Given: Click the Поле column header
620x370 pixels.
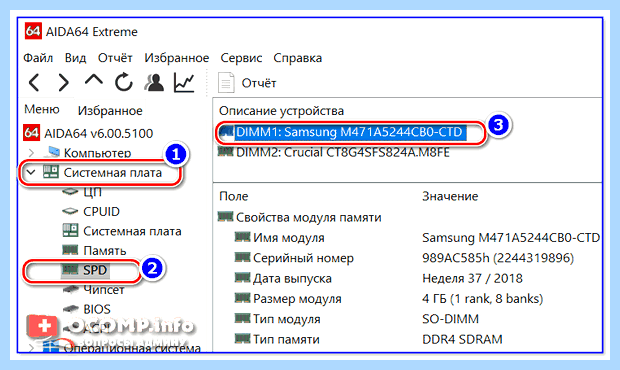Looking at the screenshot, I should pos(234,196).
